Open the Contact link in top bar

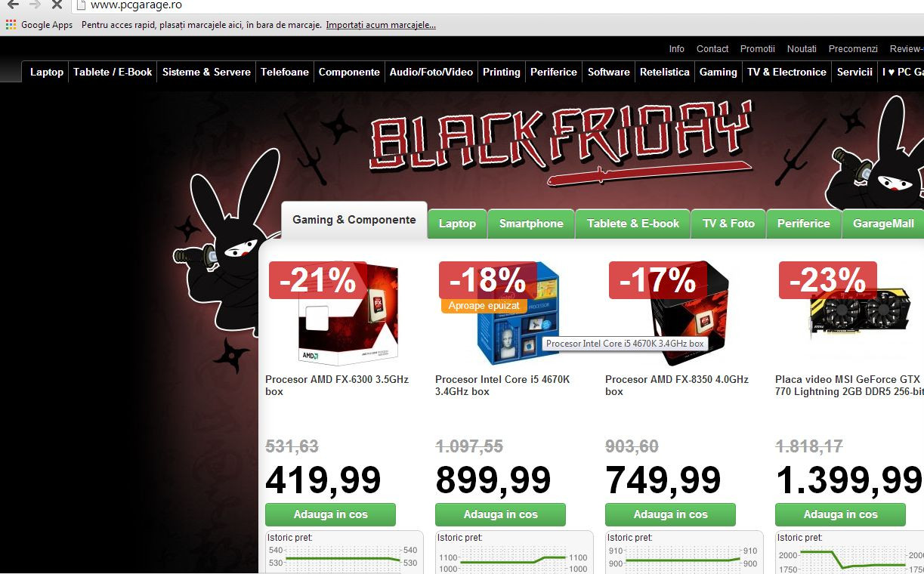pos(712,48)
